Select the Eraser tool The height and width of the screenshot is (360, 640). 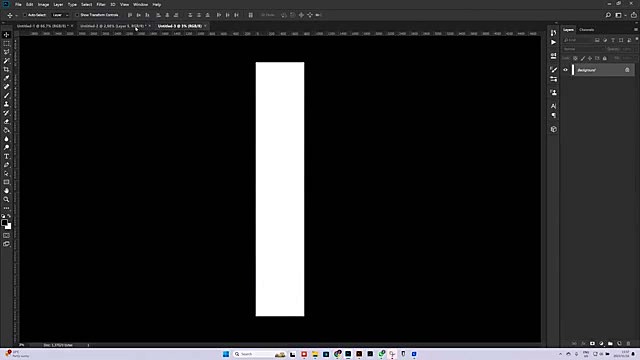click(6, 122)
